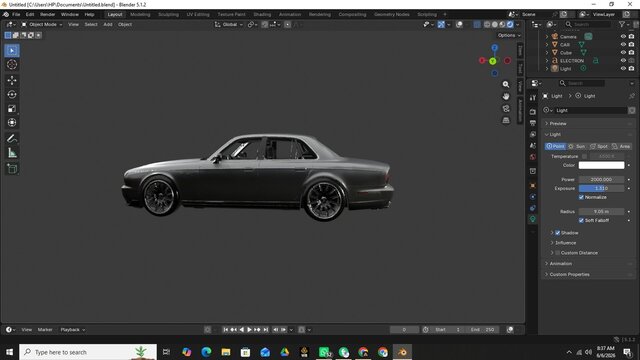Switch perspective/orthographic grid icon

click(506, 120)
